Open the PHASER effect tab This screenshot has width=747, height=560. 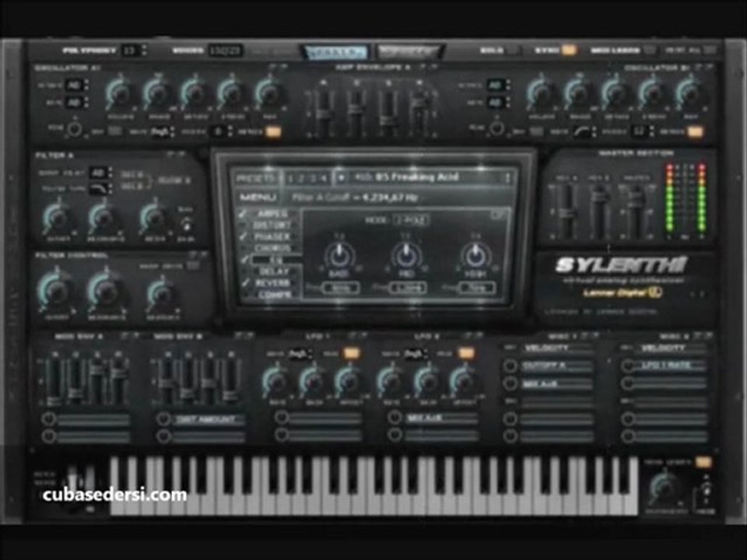[x=273, y=236]
